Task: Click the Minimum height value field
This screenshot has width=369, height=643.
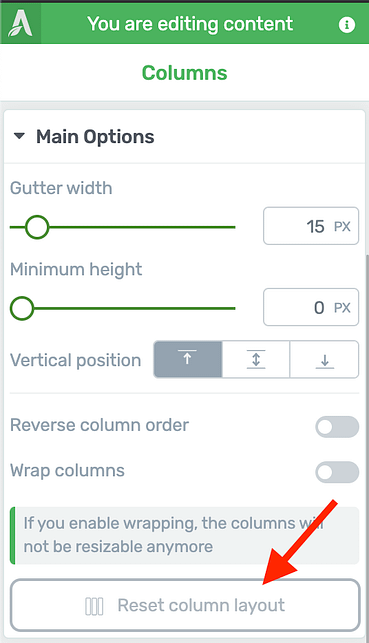Action: click(311, 307)
